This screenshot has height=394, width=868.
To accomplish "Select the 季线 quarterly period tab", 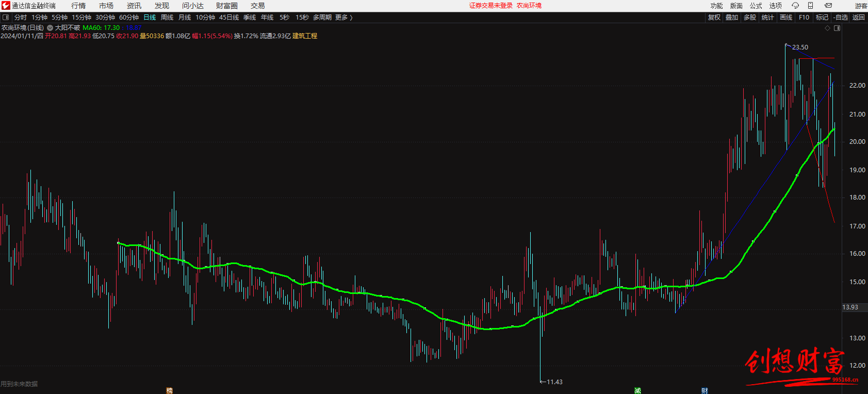I will (250, 18).
